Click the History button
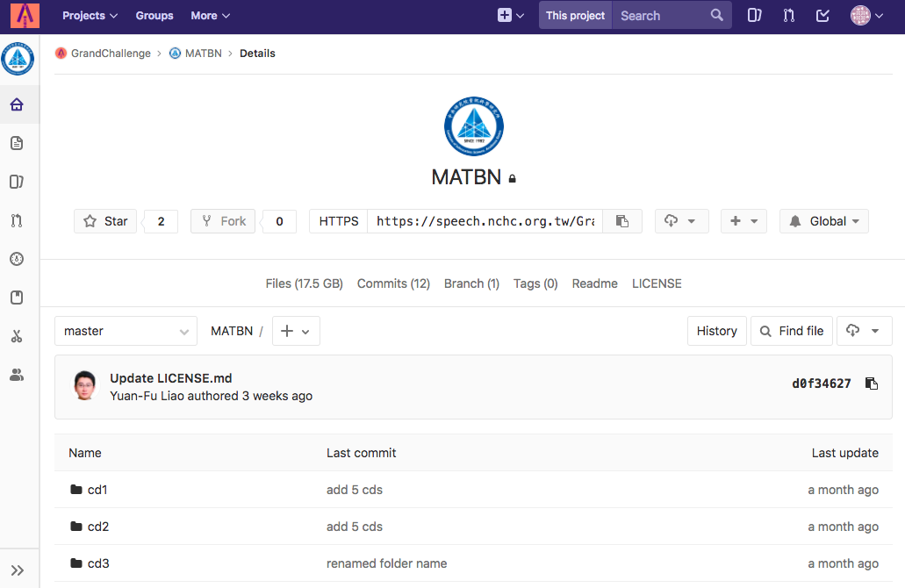This screenshot has width=905, height=588. pos(716,331)
